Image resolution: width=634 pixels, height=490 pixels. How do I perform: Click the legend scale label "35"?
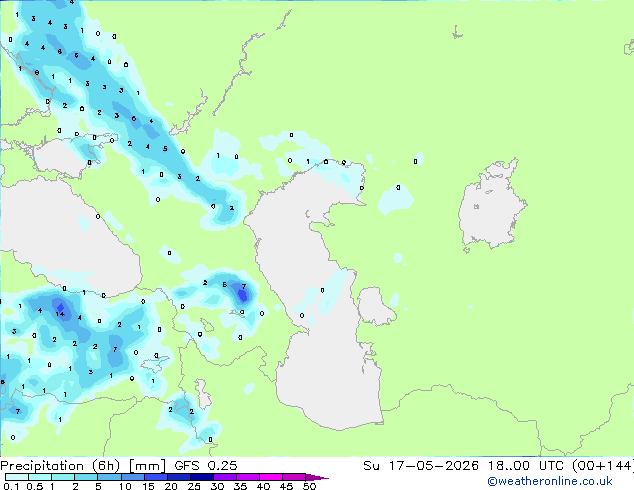(240, 486)
